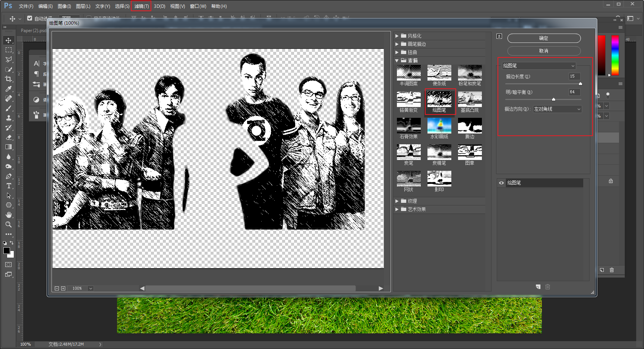
Task: Open the 描边方向 direction dropdown
Action: click(557, 109)
